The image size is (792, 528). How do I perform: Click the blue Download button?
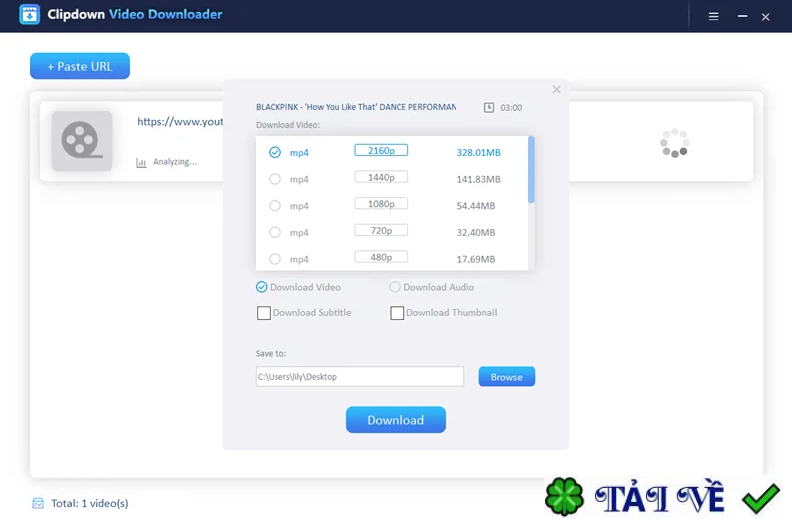tap(395, 420)
